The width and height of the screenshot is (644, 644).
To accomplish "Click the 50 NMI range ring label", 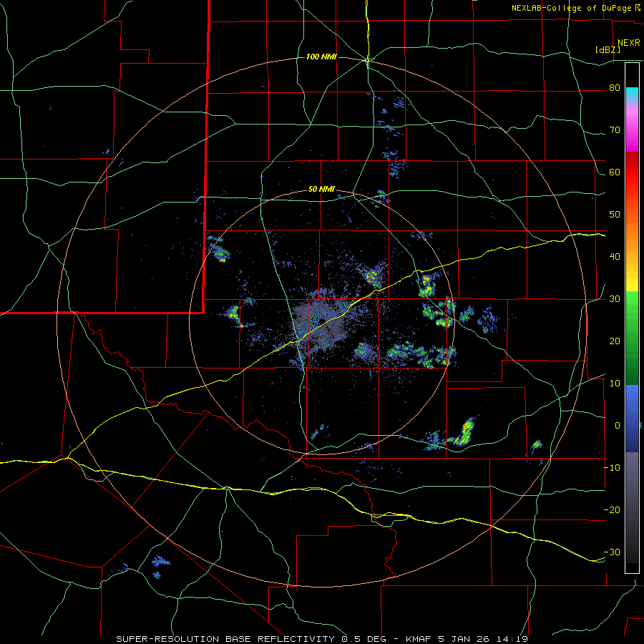I will tap(321, 190).
